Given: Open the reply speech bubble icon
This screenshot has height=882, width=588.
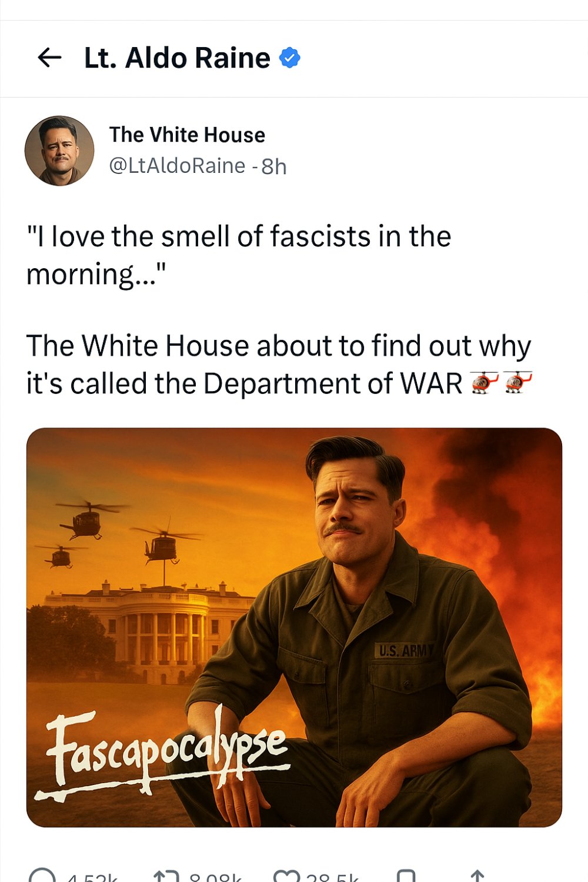Looking at the screenshot, I should (x=42, y=877).
